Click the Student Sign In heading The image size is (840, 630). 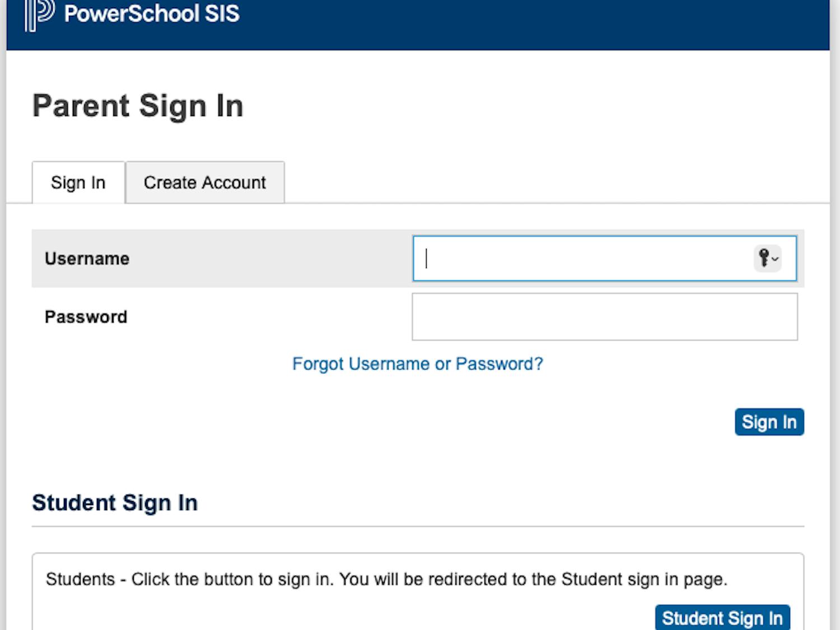pyautogui.click(x=115, y=502)
